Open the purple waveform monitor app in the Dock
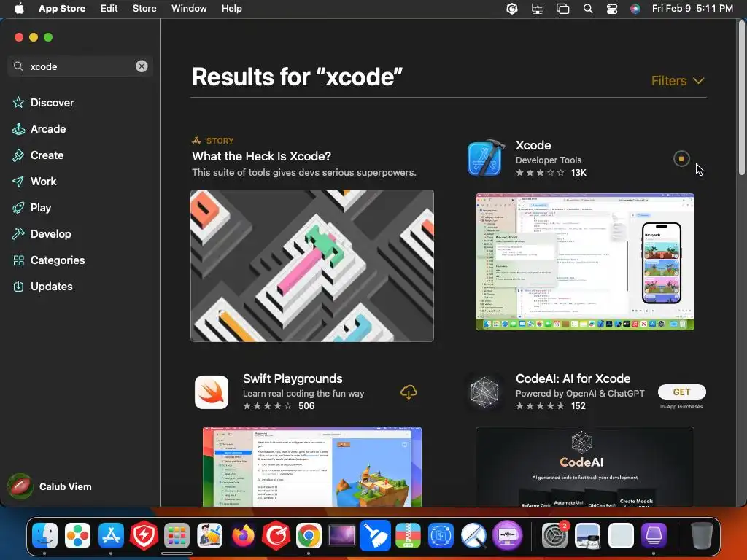This screenshot has height=560, width=747. pos(507,535)
